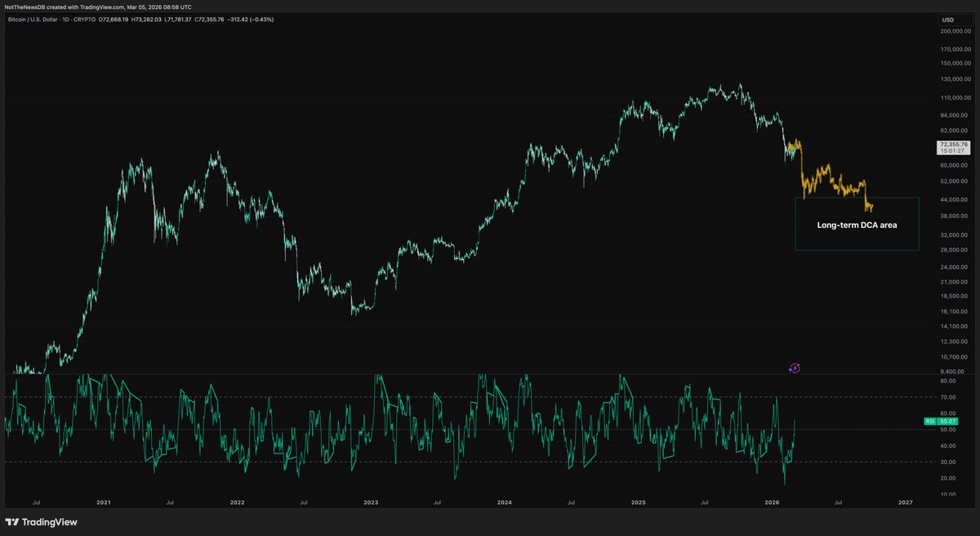
Task: Click the change value −312.42 (−0.43%)
Action: pyautogui.click(x=250, y=19)
